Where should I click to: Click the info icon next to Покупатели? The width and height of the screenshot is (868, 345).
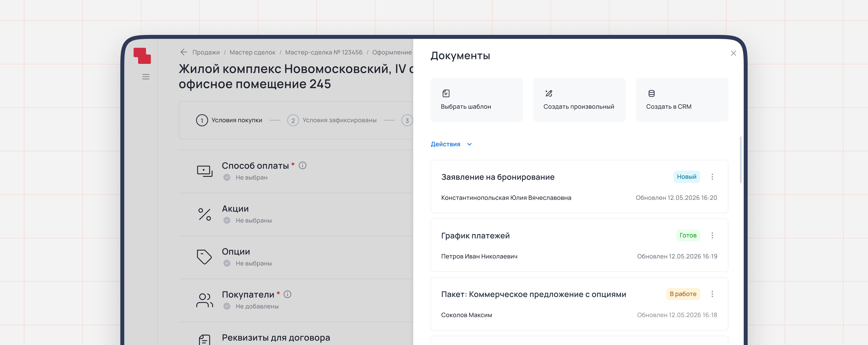[287, 295]
